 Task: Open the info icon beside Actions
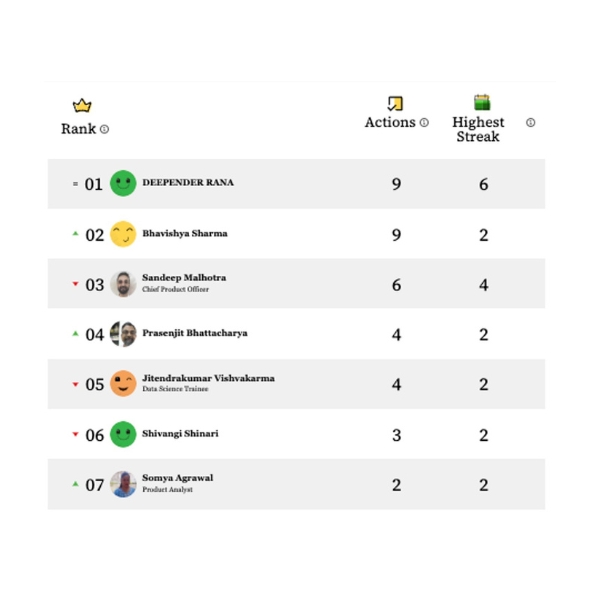tap(424, 122)
